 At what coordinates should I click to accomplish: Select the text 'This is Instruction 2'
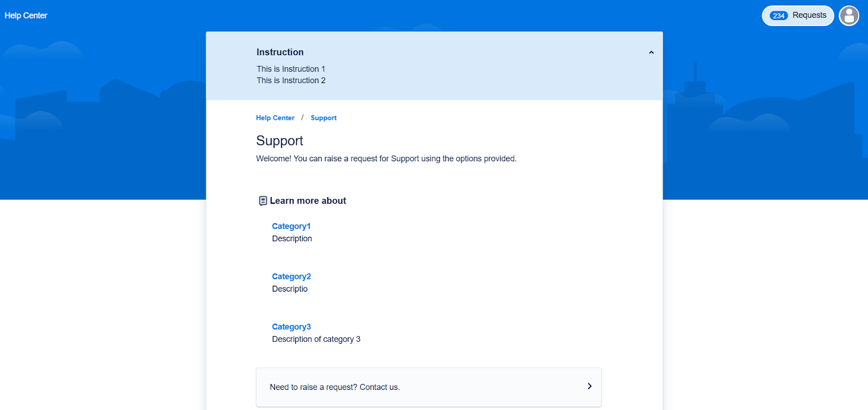pos(291,80)
